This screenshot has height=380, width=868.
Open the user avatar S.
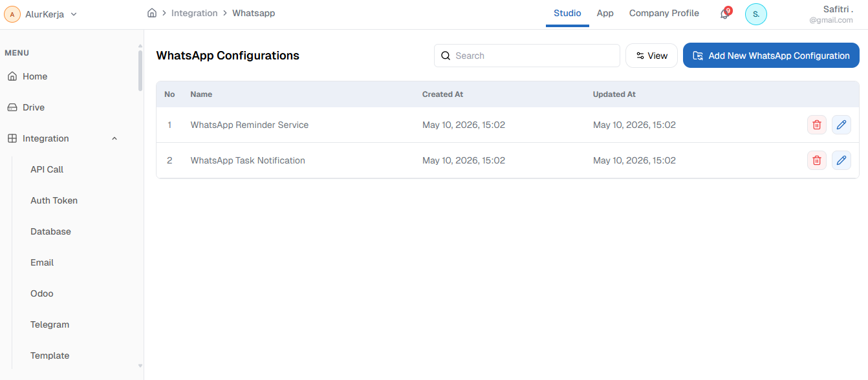pyautogui.click(x=756, y=14)
